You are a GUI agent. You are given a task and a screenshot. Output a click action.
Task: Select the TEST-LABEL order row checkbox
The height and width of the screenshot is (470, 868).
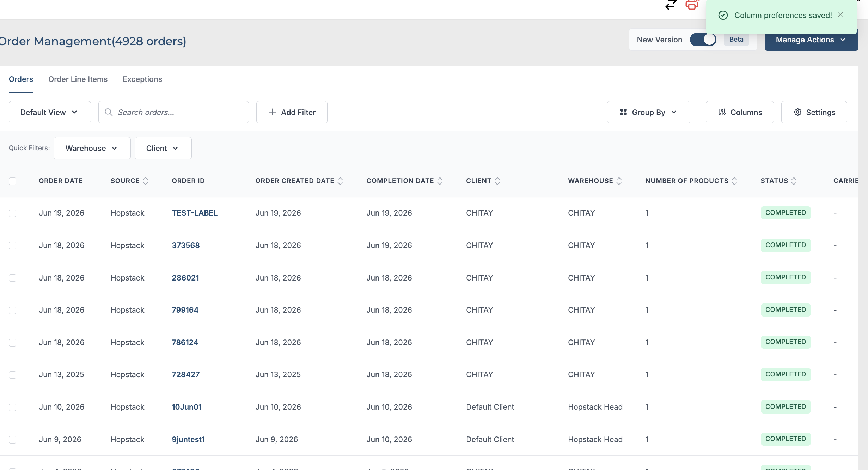tap(13, 213)
